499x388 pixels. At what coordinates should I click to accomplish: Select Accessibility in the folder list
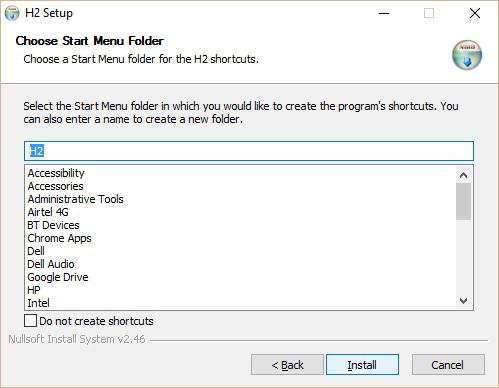click(x=56, y=173)
